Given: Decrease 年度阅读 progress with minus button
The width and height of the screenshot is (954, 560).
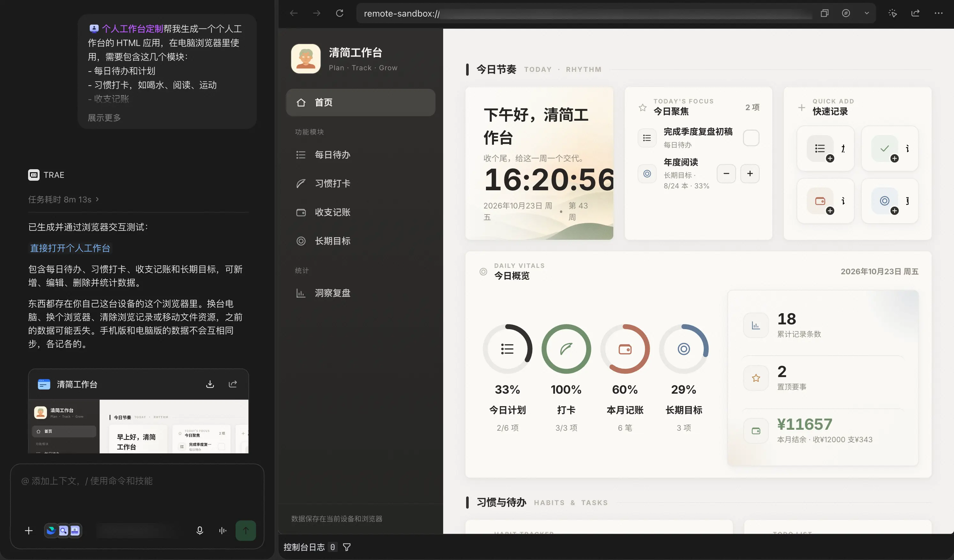Looking at the screenshot, I should pos(726,173).
